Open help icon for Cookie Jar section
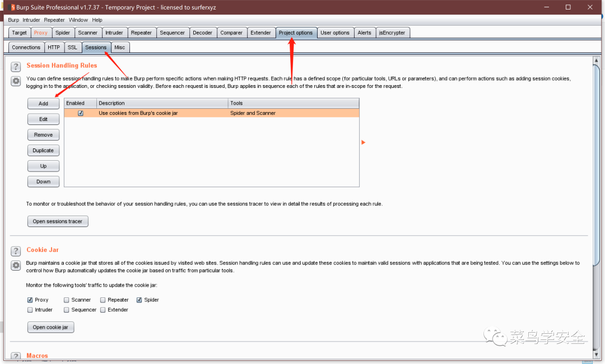This screenshot has height=364, width=605. click(16, 251)
